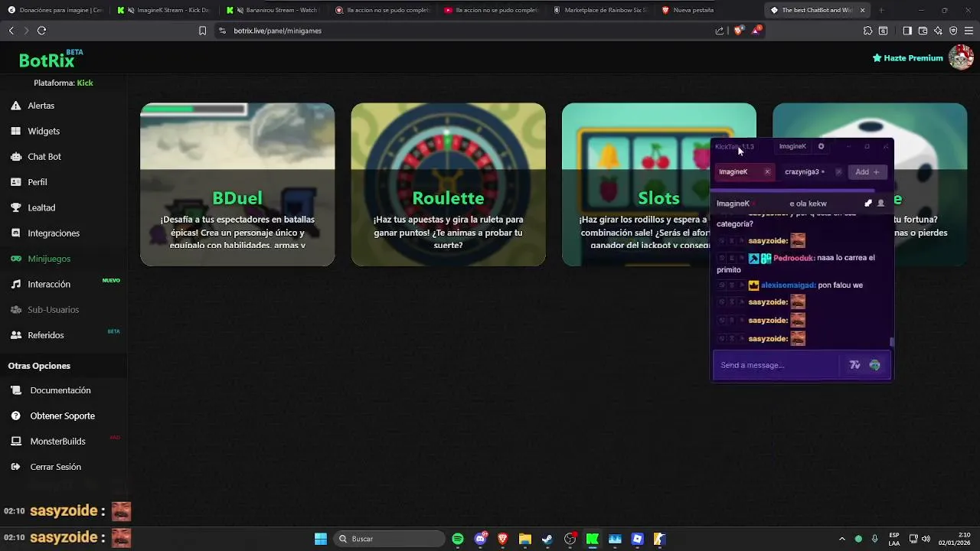980x551 pixels.
Task: Open the Widgets sidebar section
Action: click(x=44, y=131)
